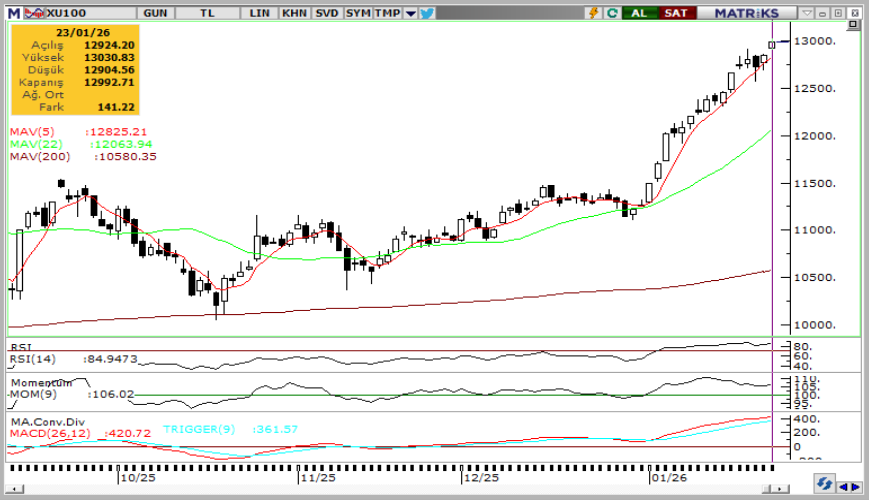
Task: Click the green C icon
Action: tap(610, 13)
